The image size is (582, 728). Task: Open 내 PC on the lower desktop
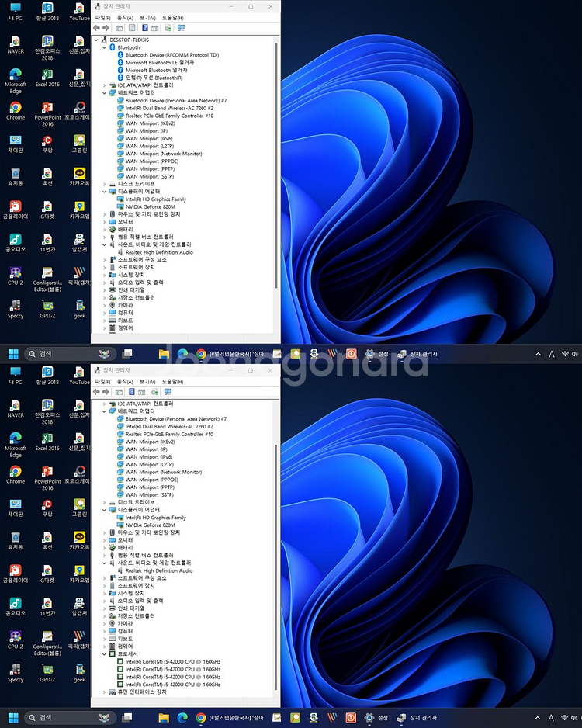click(16, 376)
